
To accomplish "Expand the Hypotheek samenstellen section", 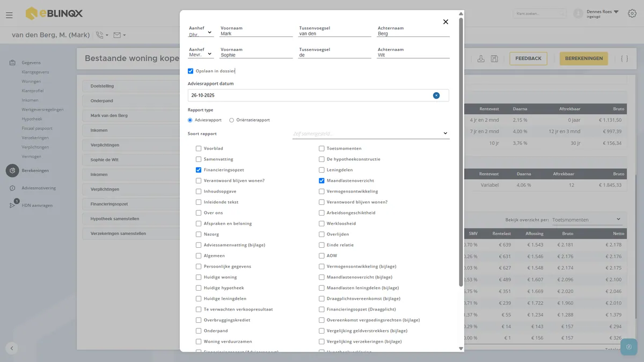I will [x=130, y=219].
